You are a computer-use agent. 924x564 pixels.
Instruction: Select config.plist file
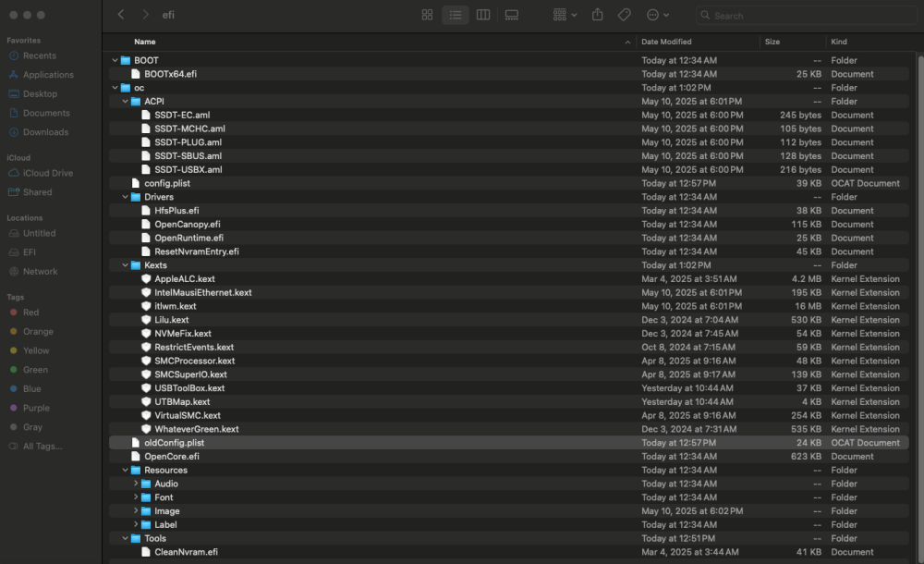pos(508,183)
